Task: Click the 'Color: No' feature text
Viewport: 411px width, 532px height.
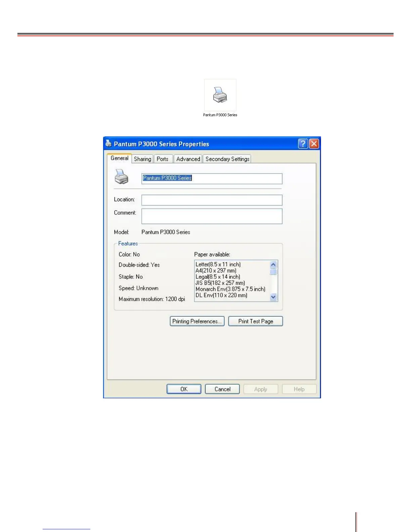Action: (129, 254)
